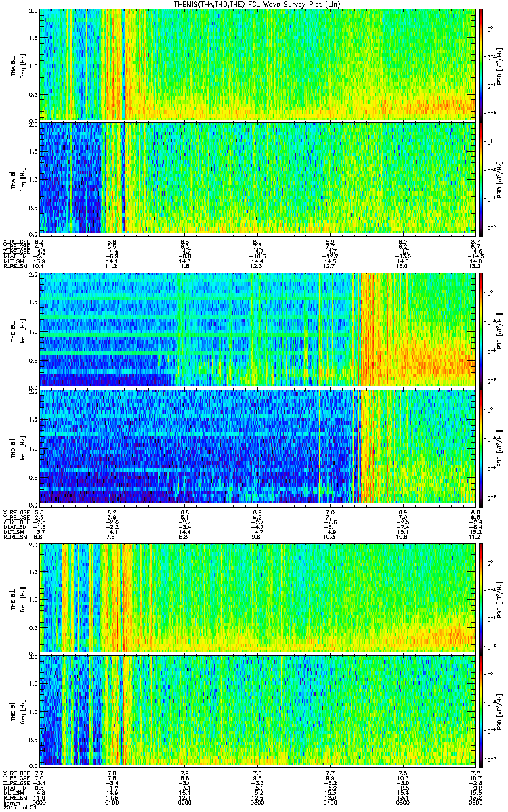Select the color bar beside THD B-perpendicular panel

tap(481, 330)
